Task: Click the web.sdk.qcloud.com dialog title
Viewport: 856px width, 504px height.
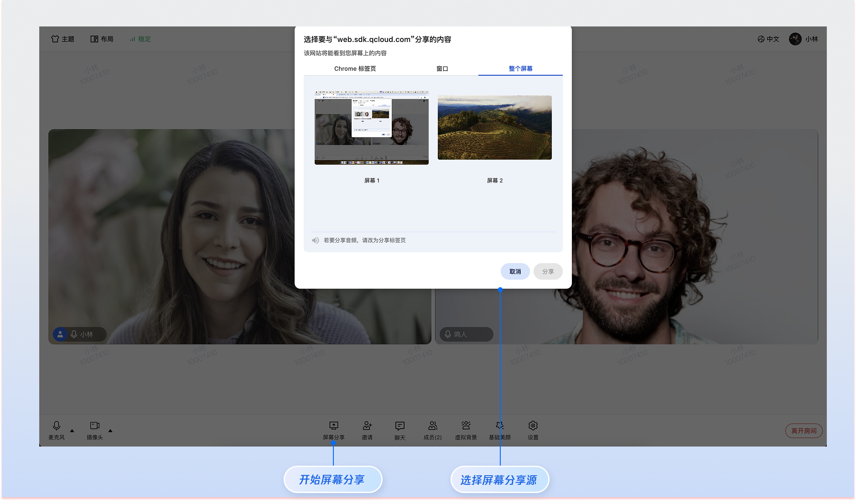Action: tap(378, 40)
